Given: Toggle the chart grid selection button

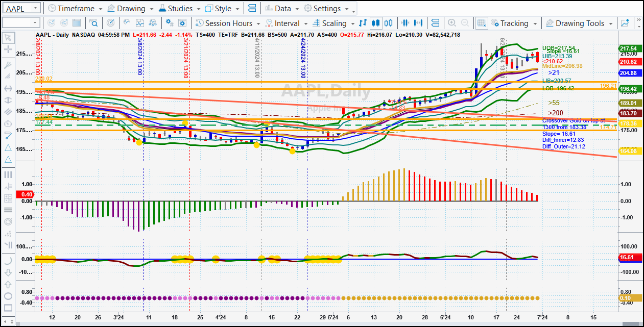Looking at the screenshot, I should 482,23.
